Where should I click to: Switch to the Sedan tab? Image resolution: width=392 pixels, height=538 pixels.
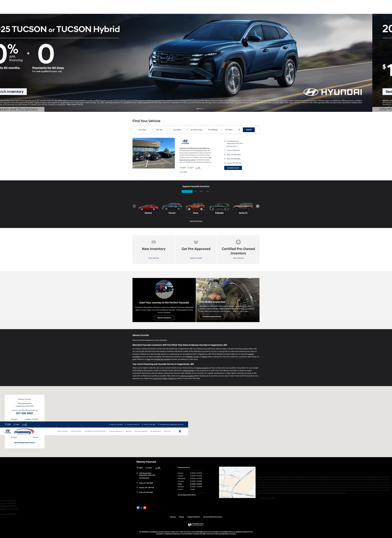click(201, 191)
